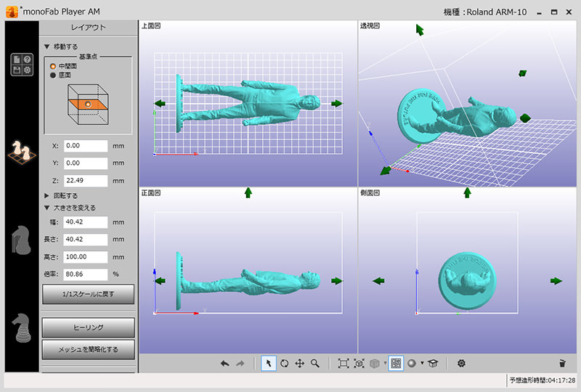Viewport: 581px width, 392px height.
Task: Click the trash delete icon
Action: (561, 363)
